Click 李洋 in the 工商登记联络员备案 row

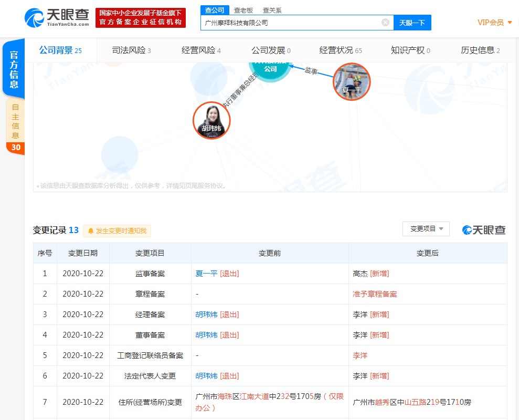point(360,356)
